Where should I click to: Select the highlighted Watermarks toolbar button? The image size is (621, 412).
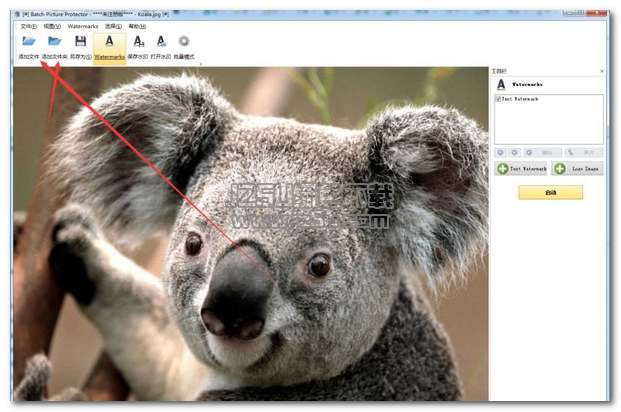(x=109, y=48)
